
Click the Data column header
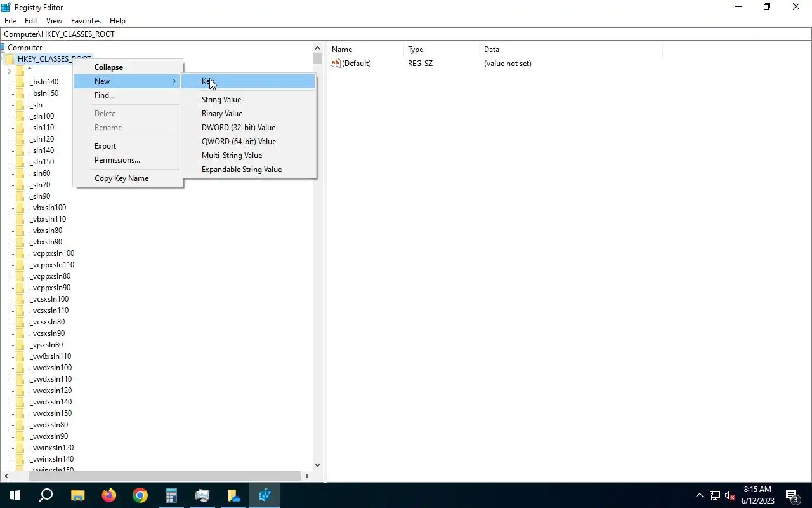point(571,50)
